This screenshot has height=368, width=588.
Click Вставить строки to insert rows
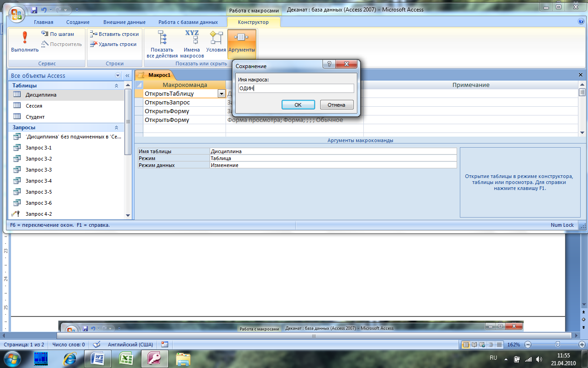[x=114, y=34]
